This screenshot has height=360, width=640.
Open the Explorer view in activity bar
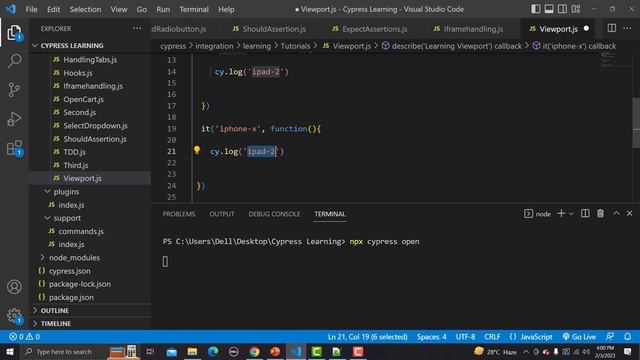(14, 33)
